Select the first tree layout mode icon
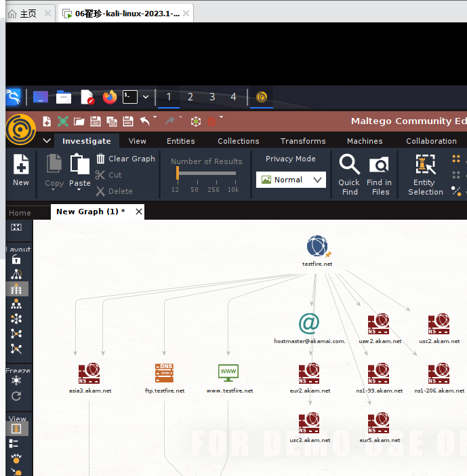 pyautogui.click(x=16, y=274)
